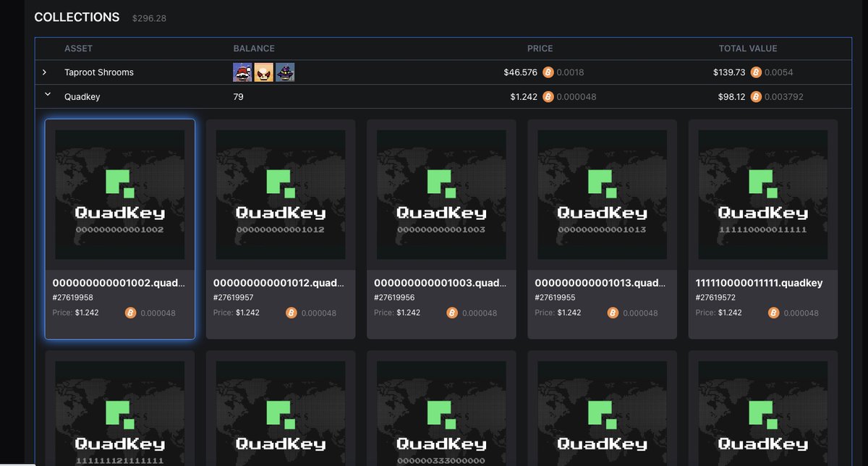Open QuadKey image 000000333000000

tap(441, 414)
